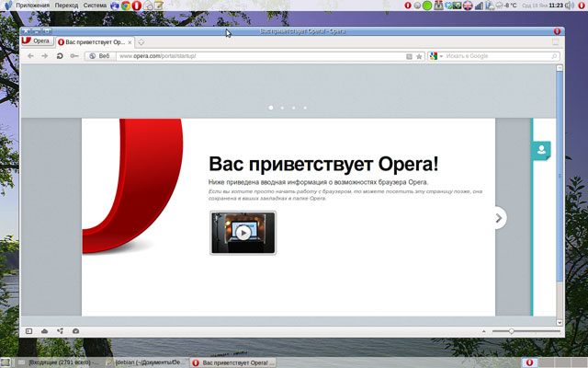Open the Opera main menu button
Viewport: 588px width, 368px height.
(x=38, y=40)
